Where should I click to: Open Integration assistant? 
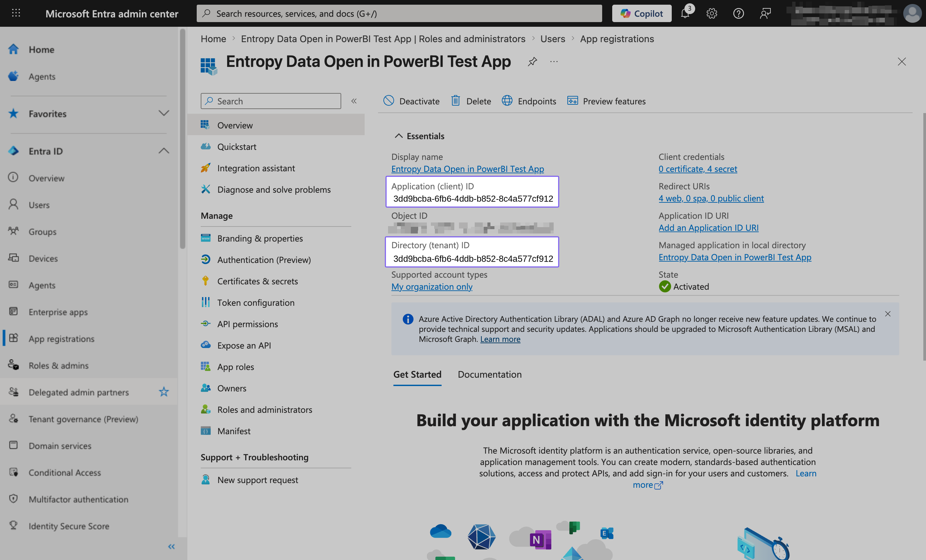(x=256, y=168)
